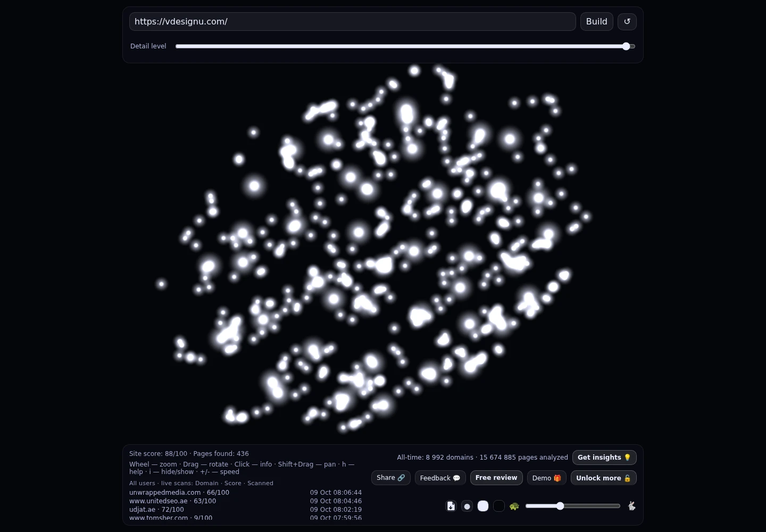Screen dimensions: 766x532
Task: Select the www.unitedseo.ae live scan row
Action: [x=245, y=501]
